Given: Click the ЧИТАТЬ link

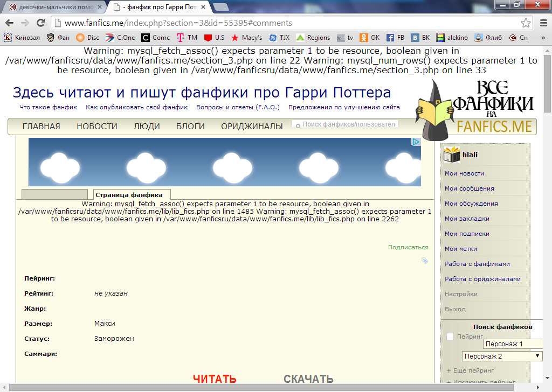Looking at the screenshot, I should (x=215, y=379).
